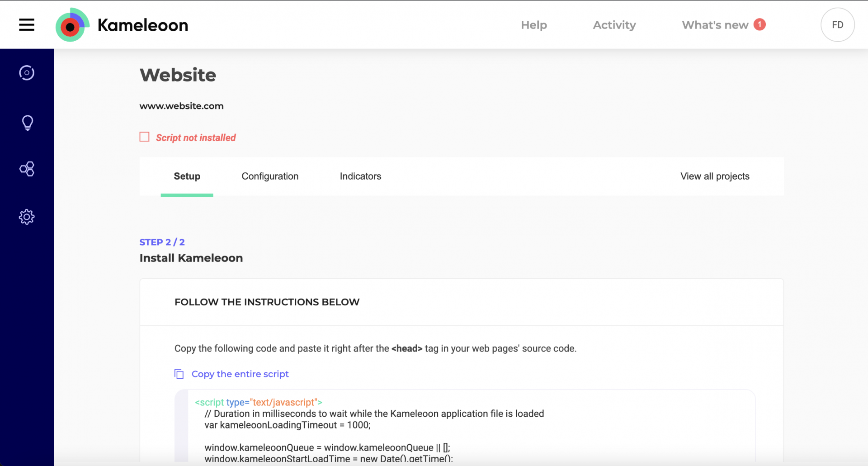Click the Kameleoon brand name

tap(143, 25)
